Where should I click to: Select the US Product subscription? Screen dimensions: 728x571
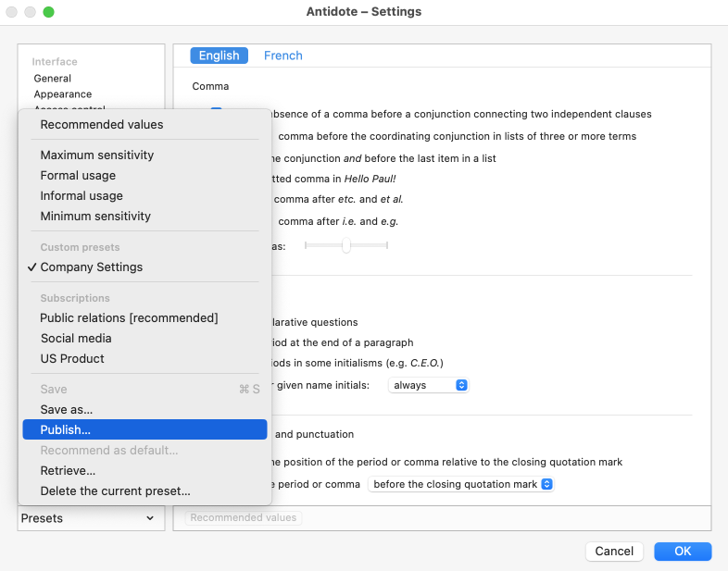click(x=72, y=358)
